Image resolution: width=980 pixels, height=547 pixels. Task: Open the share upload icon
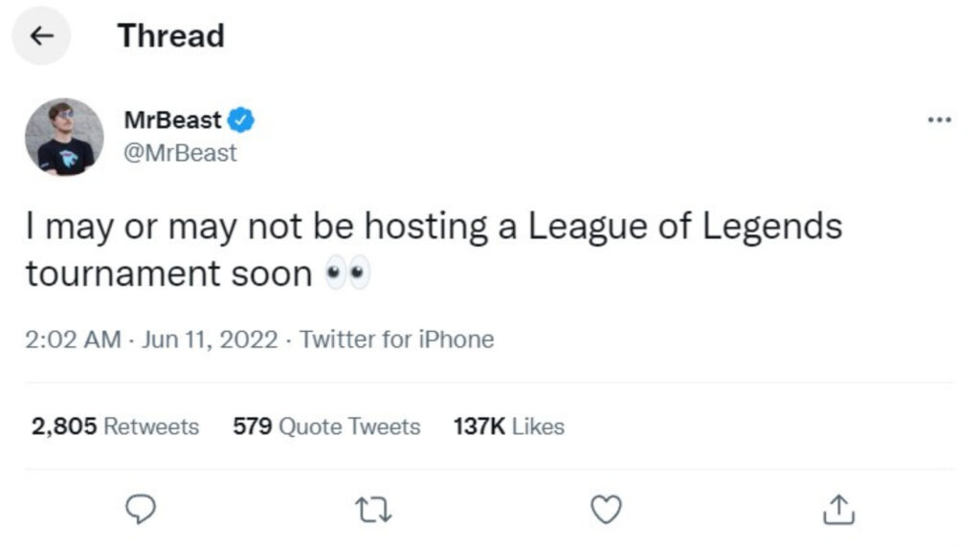tap(838, 509)
